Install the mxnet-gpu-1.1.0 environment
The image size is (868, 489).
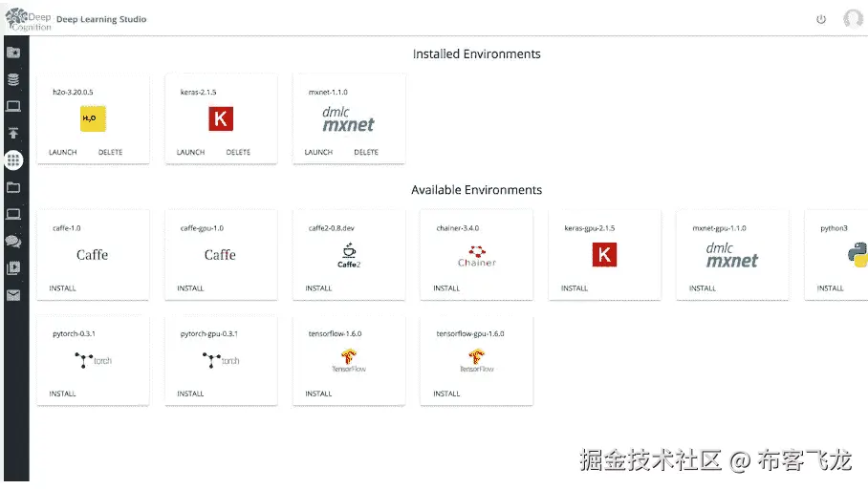click(x=702, y=288)
